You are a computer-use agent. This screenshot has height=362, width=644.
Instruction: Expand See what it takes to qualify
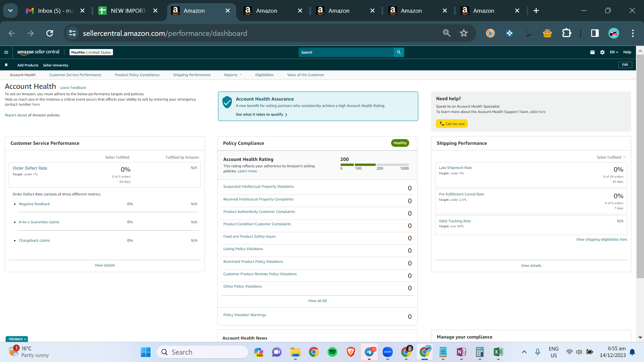[x=261, y=115]
